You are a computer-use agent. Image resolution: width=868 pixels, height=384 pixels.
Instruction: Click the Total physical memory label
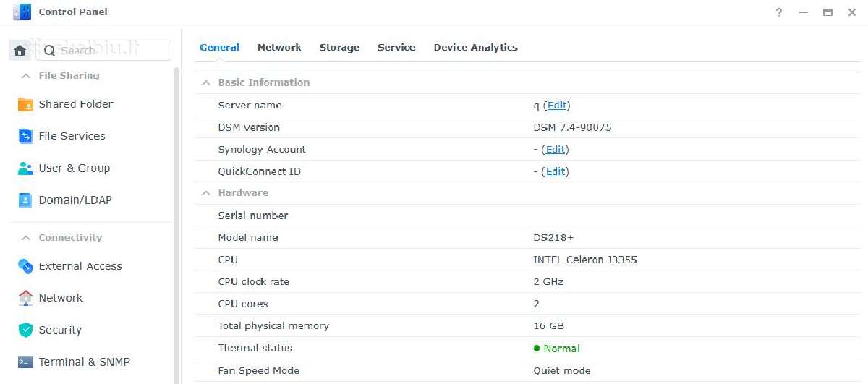(273, 326)
